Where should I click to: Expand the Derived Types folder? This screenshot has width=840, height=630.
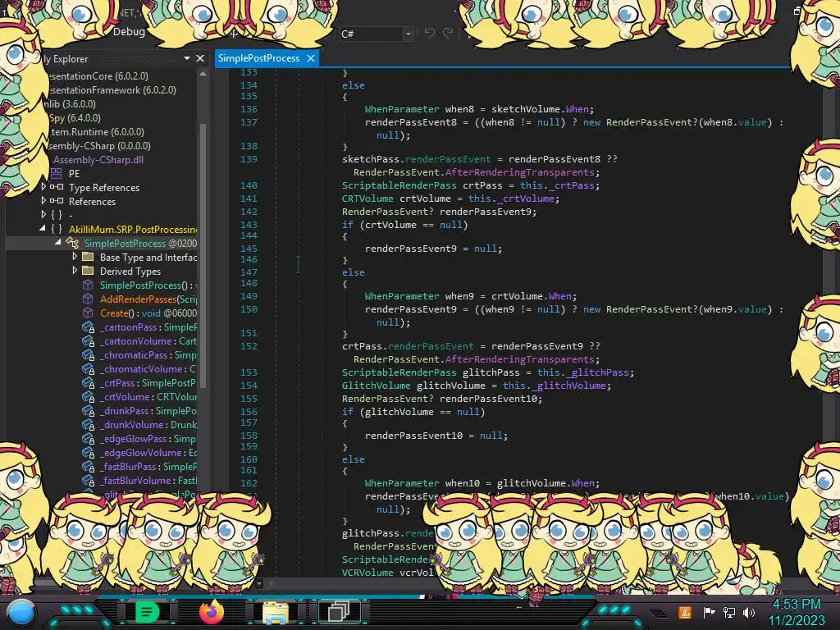point(75,270)
